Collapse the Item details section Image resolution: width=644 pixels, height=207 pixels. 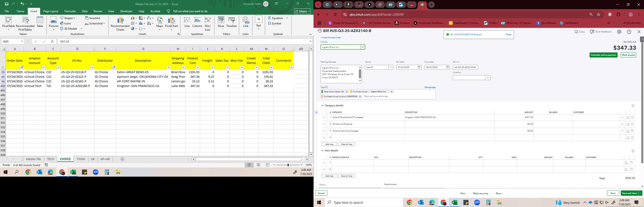click(322, 151)
